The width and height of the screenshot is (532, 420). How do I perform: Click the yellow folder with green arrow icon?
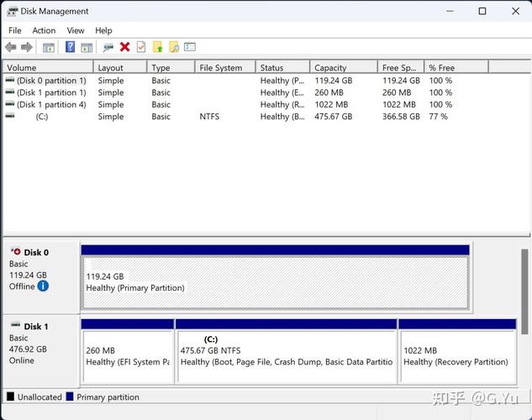point(158,47)
